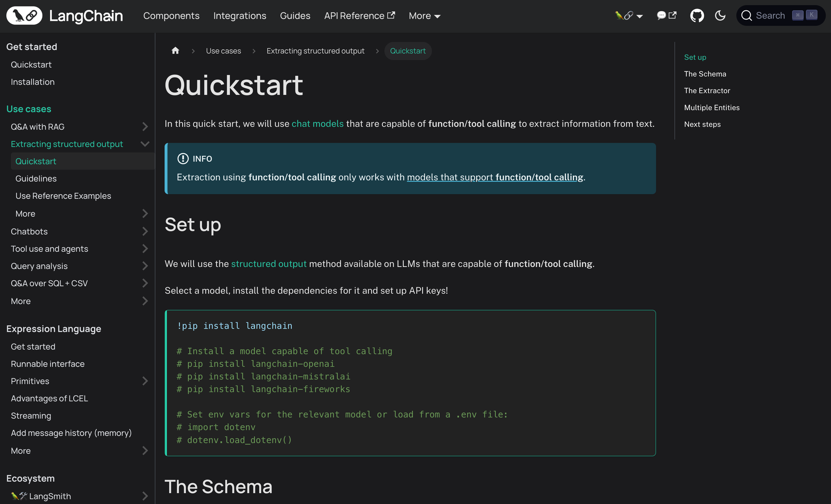The image size is (831, 504).
Task: Jump to The Extractor section
Action: [707, 91]
